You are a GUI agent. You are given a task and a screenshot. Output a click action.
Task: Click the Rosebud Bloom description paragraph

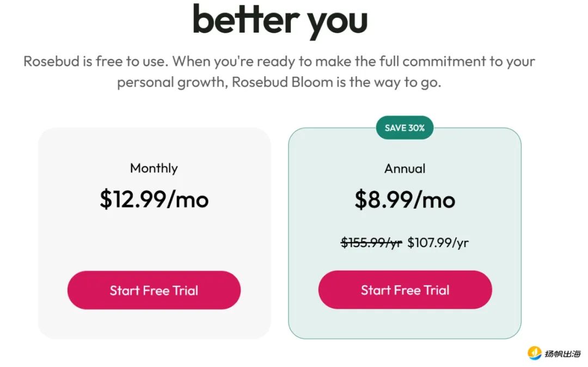click(279, 71)
